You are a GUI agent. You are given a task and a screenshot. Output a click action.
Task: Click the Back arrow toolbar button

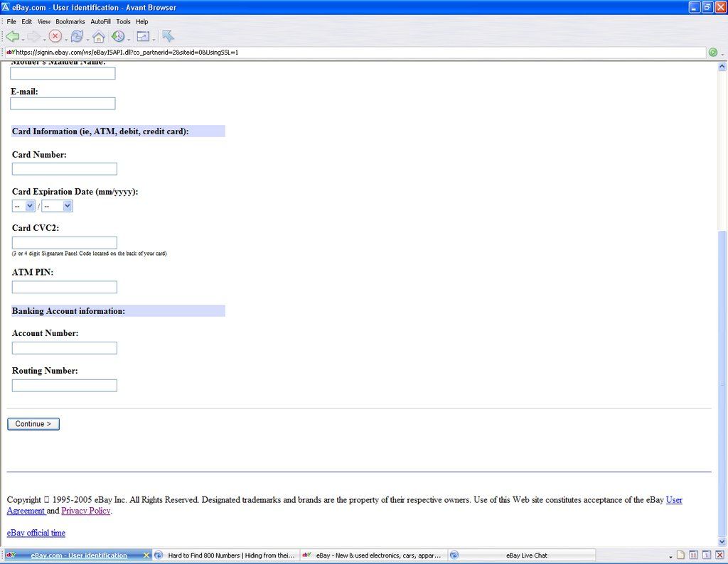(x=12, y=36)
